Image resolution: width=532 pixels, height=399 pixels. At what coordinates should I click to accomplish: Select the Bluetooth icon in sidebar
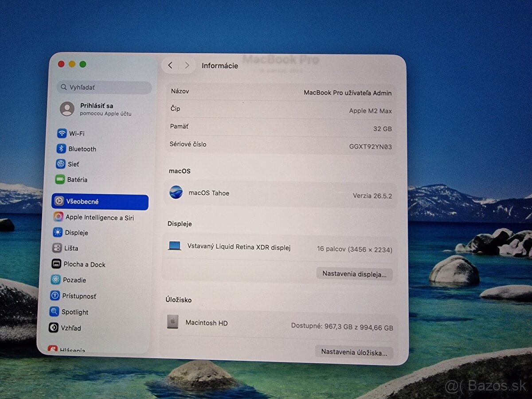61,149
